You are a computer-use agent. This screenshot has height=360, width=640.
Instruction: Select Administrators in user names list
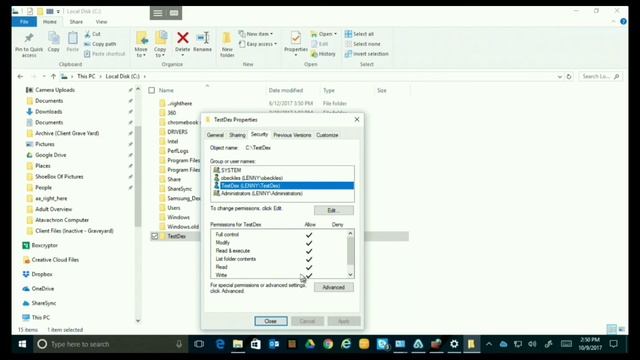coord(282,193)
